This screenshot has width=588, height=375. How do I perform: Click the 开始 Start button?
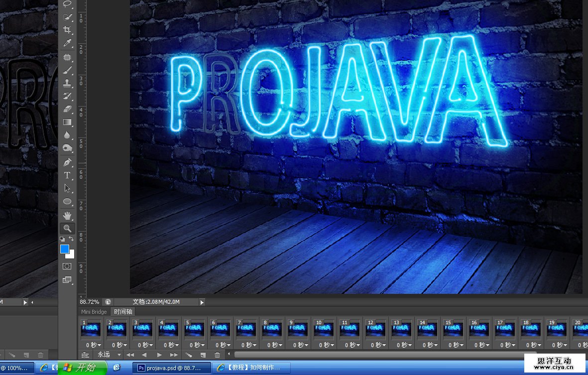[x=82, y=368]
